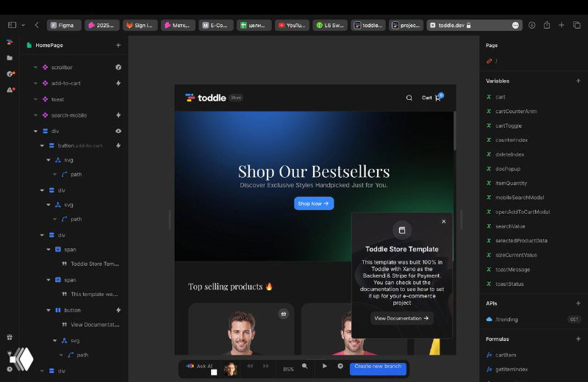Add a new element beside HomePage title
The image size is (588, 382).
click(118, 45)
